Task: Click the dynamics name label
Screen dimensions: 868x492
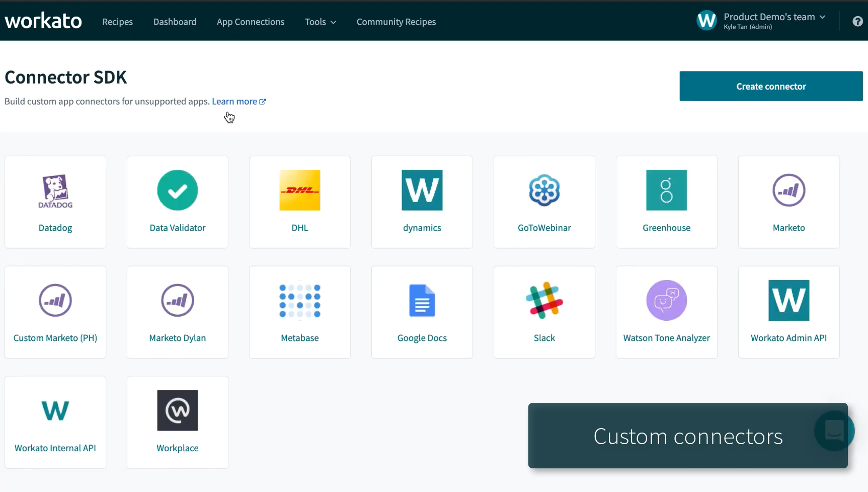Action: coord(422,228)
